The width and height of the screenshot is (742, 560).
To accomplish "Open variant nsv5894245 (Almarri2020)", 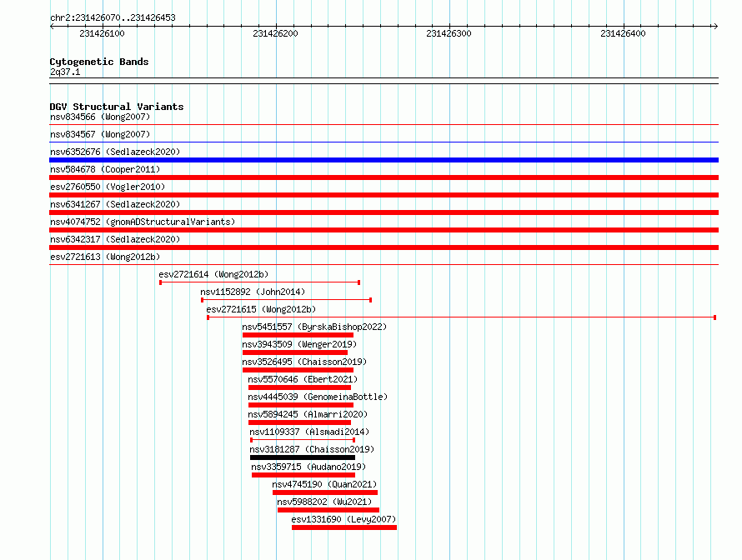I will [308, 414].
